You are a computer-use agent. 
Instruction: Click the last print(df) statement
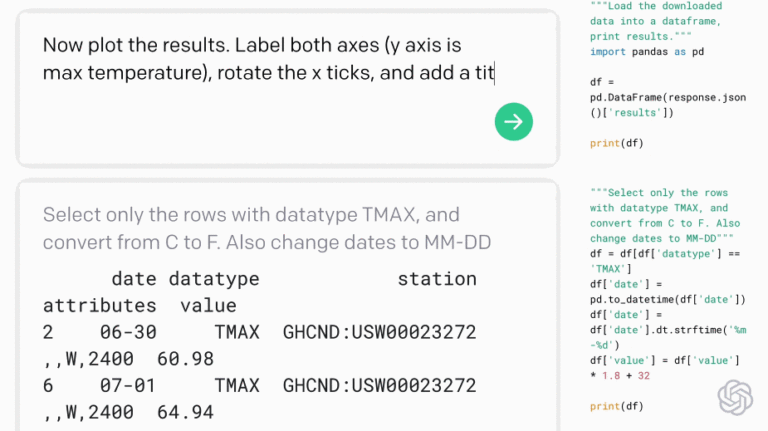(616, 405)
